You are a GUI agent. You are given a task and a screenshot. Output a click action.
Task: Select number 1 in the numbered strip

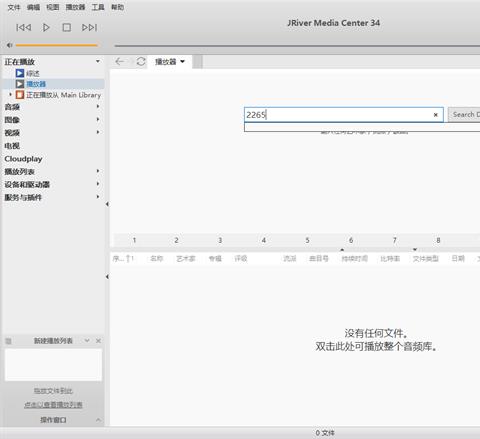(134, 240)
